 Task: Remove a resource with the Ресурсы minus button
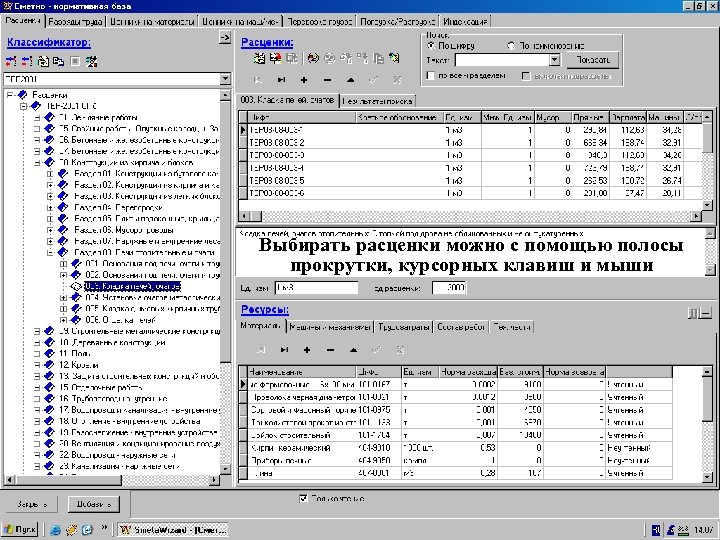click(x=330, y=350)
